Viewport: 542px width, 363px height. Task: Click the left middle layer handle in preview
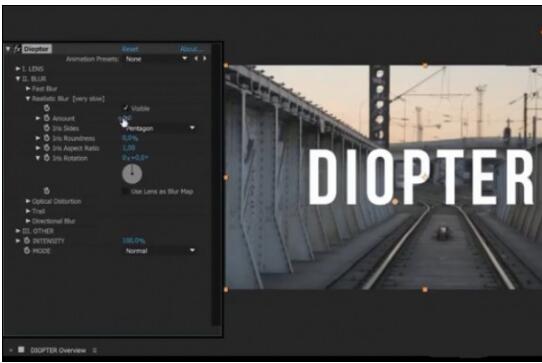click(x=226, y=177)
